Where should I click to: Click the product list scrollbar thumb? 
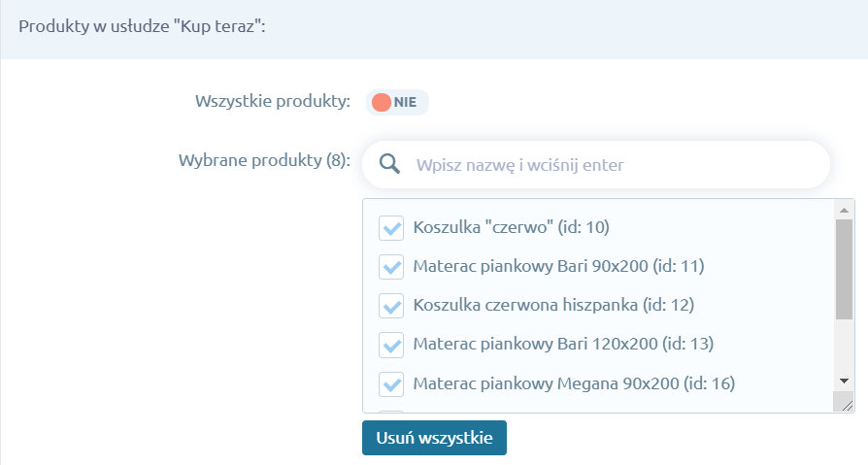pyautogui.click(x=844, y=267)
